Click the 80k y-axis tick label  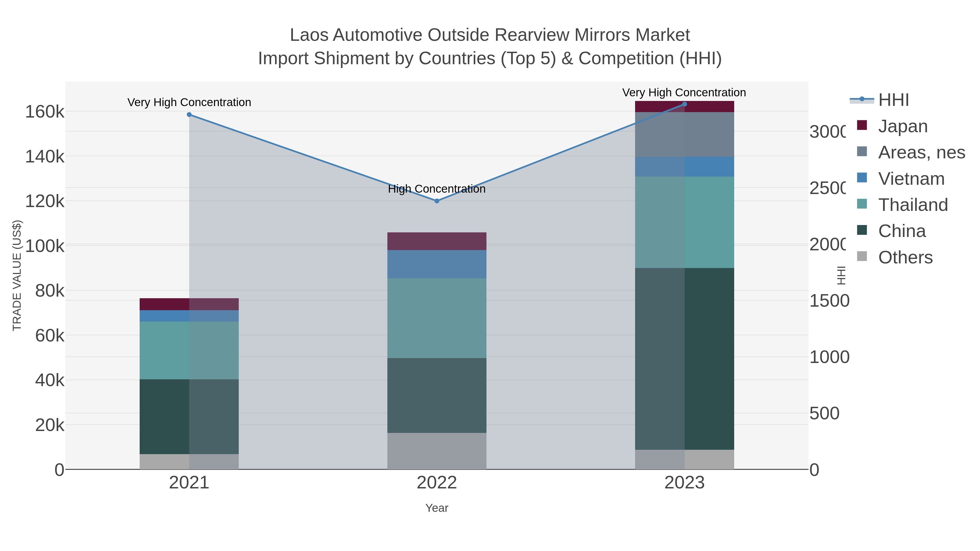(50, 291)
